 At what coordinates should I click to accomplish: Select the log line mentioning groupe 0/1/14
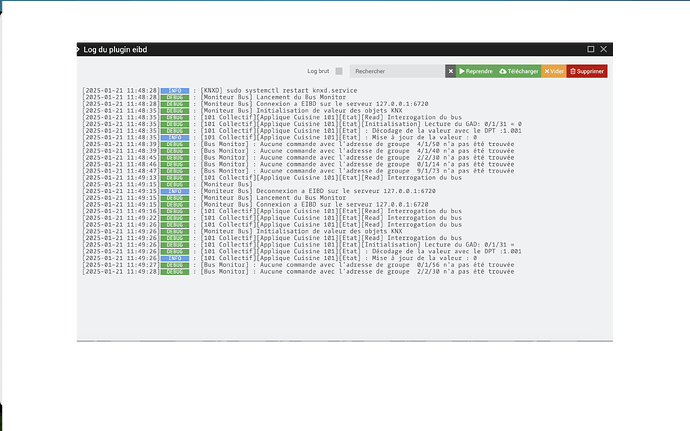(298, 164)
